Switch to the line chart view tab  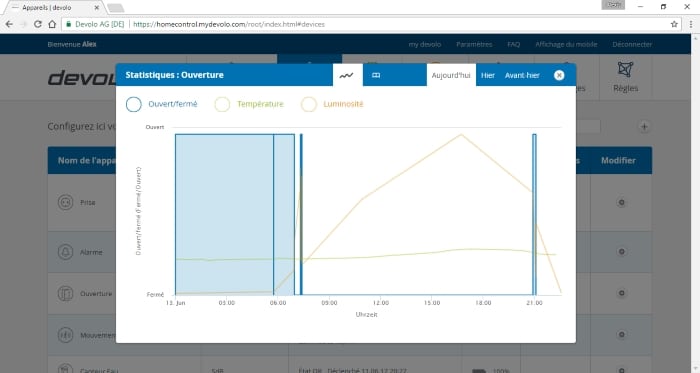coord(347,75)
